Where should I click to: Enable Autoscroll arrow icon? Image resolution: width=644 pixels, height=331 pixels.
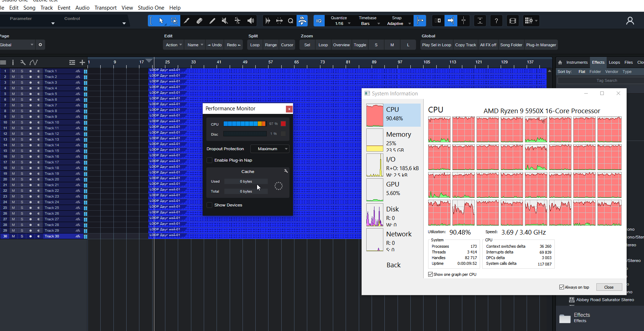[451, 21]
